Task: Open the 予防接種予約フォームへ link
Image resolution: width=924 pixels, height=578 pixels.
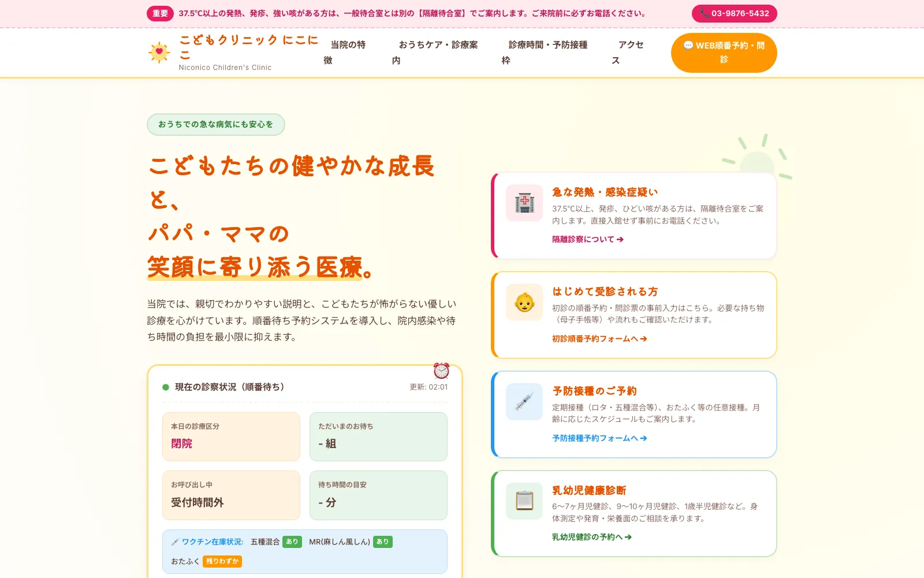Action: (x=599, y=438)
